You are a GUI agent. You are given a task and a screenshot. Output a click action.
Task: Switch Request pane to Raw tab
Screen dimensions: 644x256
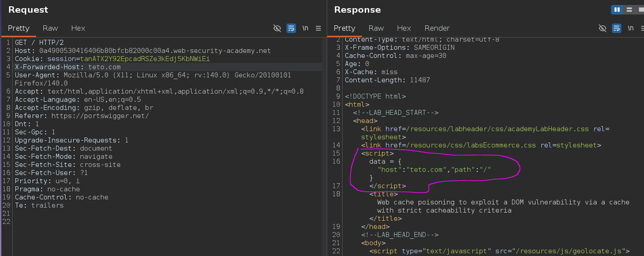[x=50, y=28]
